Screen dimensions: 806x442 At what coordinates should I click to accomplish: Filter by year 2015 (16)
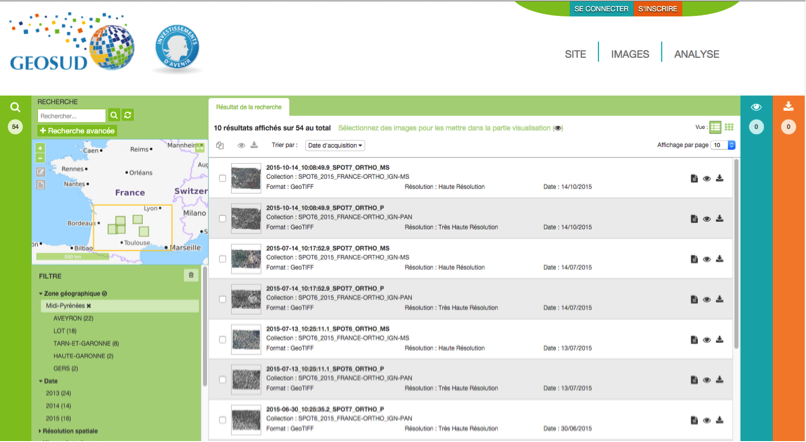point(59,418)
